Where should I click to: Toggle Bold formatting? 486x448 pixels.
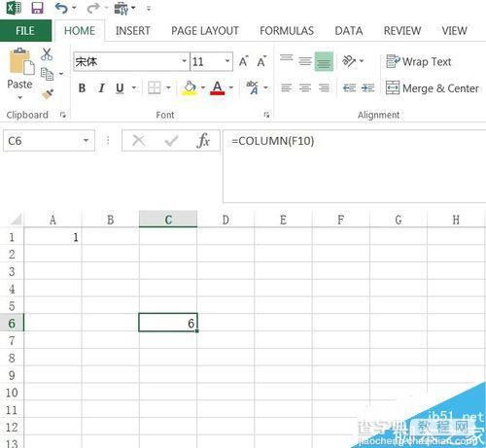83,87
